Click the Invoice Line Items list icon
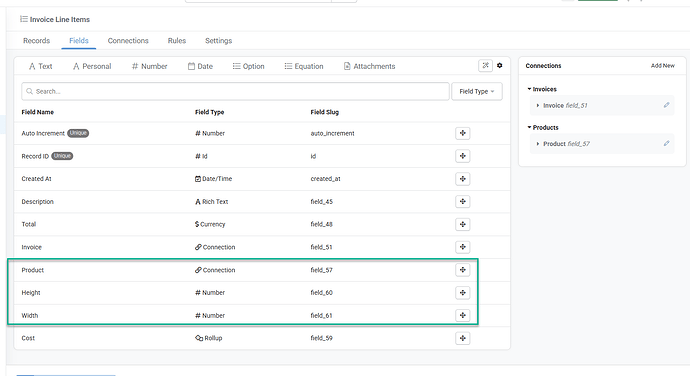Viewport: 690px width, 376px height. (x=24, y=19)
